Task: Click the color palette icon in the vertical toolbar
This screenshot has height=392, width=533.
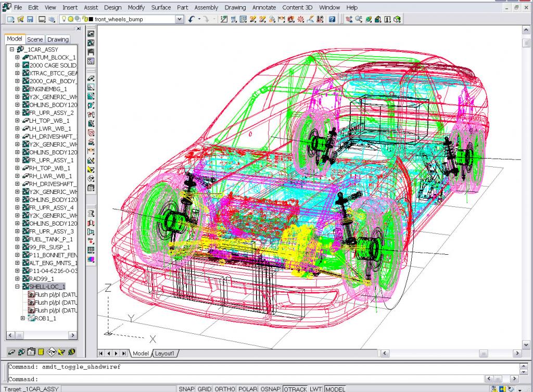Action: click(91, 258)
